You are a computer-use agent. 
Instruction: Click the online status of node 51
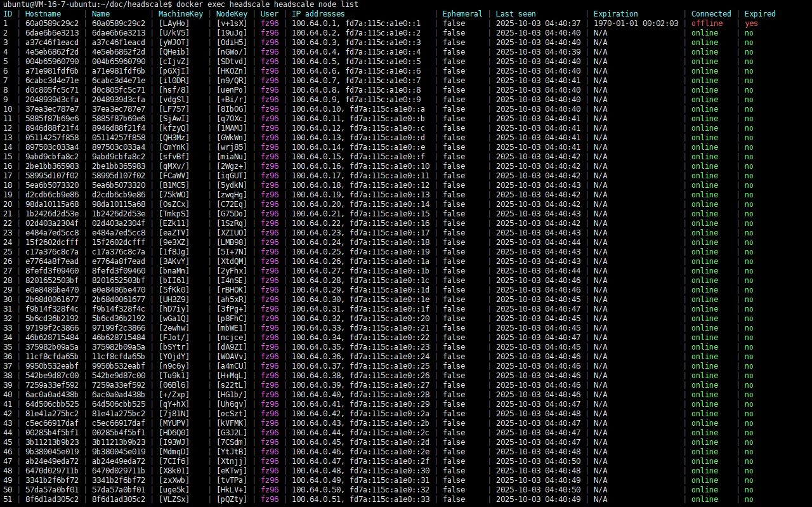click(x=705, y=499)
